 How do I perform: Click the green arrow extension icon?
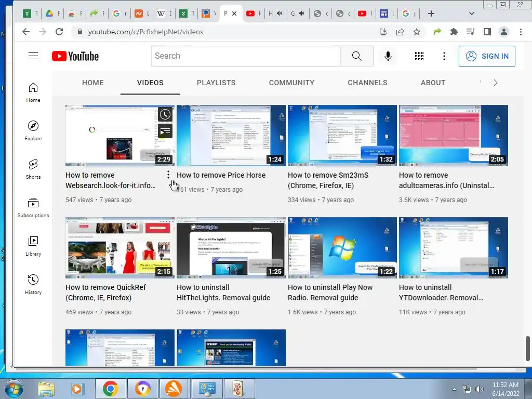437,32
